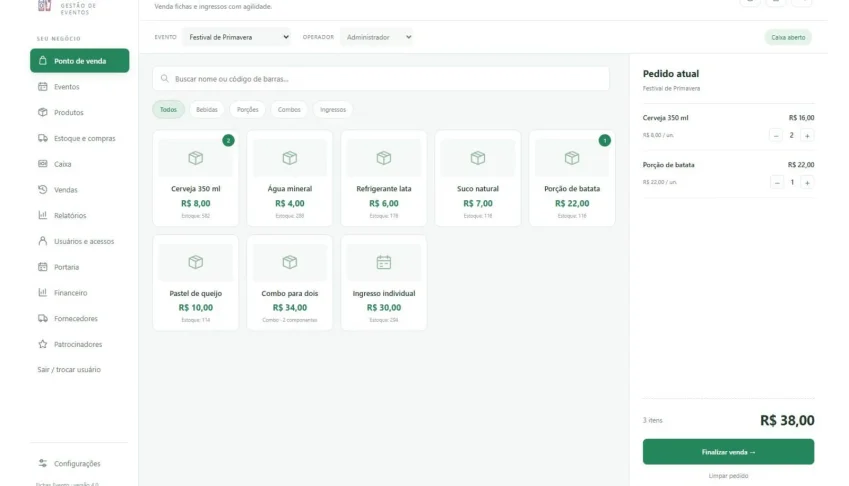This screenshot has width=849, height=486.
Task: Click the R$ 30,00 Ingresso individual price
Action: click(x=384, y=307)
